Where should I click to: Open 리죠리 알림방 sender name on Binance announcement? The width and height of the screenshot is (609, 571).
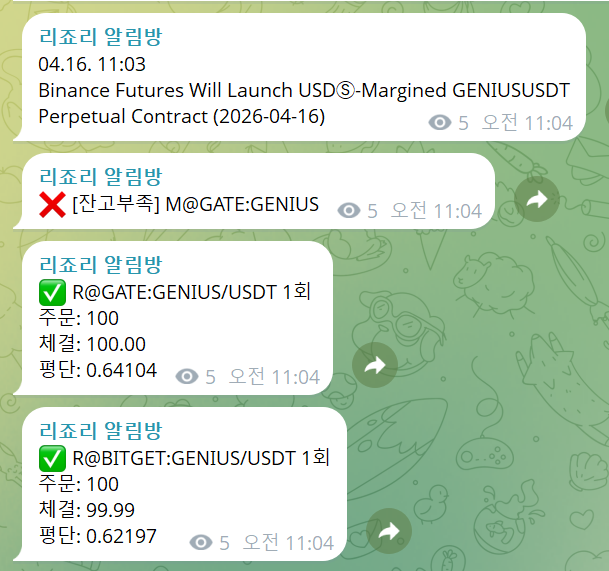[x=100, y=37]
